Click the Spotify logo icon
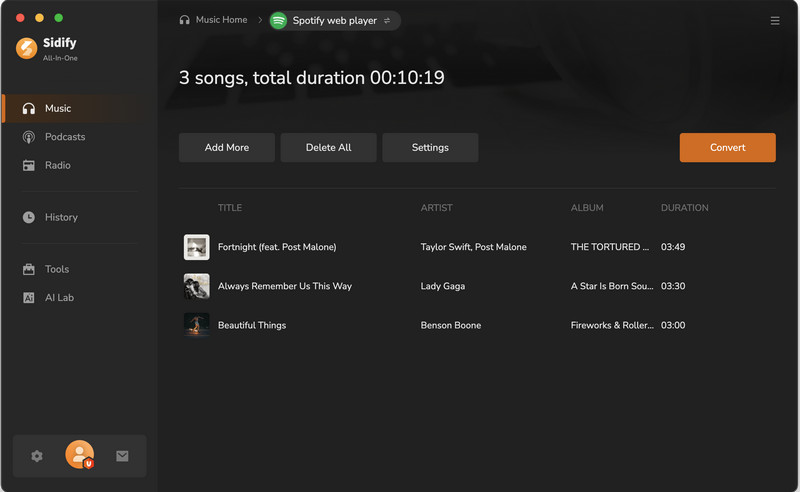The height and width of the screenshot is (492, 800). point(278,20)
